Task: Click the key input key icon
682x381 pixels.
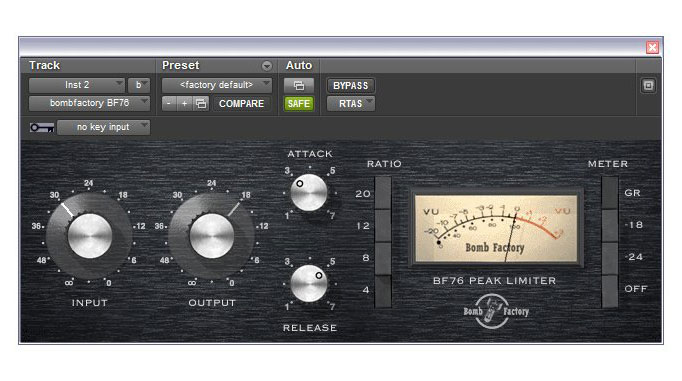Action: 42,127
